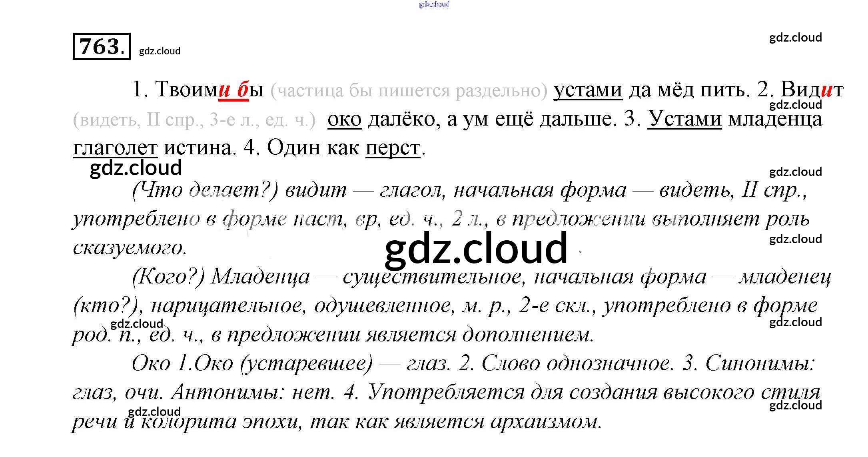This screenshot has width=868, height=457.
Task: Click the small gdz.cloud link at the top
Action: [434, 4]
